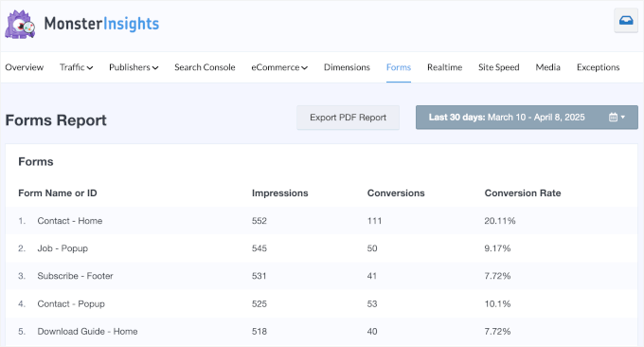Click the Conversions column header
The height and width of the screenshot is (347, 644).
coord(396,193)
